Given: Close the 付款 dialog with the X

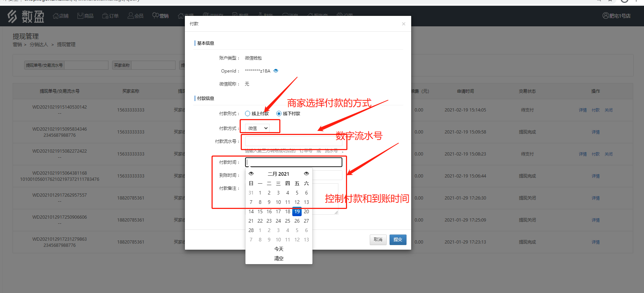Looking at the screenshot, I should (x=404, y=24).
